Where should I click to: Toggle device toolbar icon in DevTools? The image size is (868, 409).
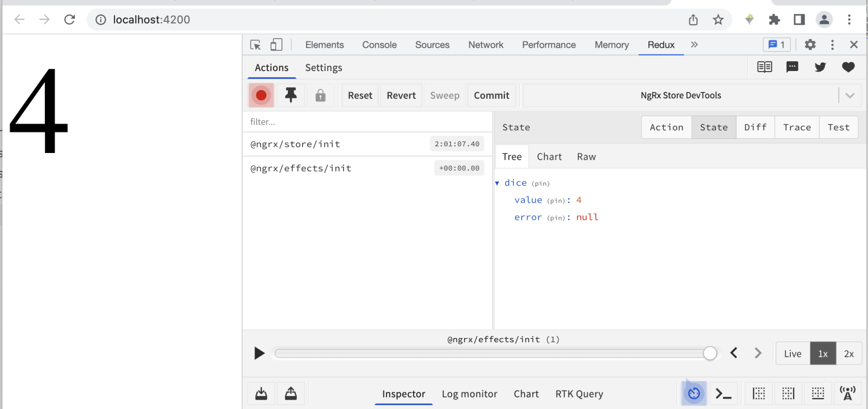tap(276, 45)
